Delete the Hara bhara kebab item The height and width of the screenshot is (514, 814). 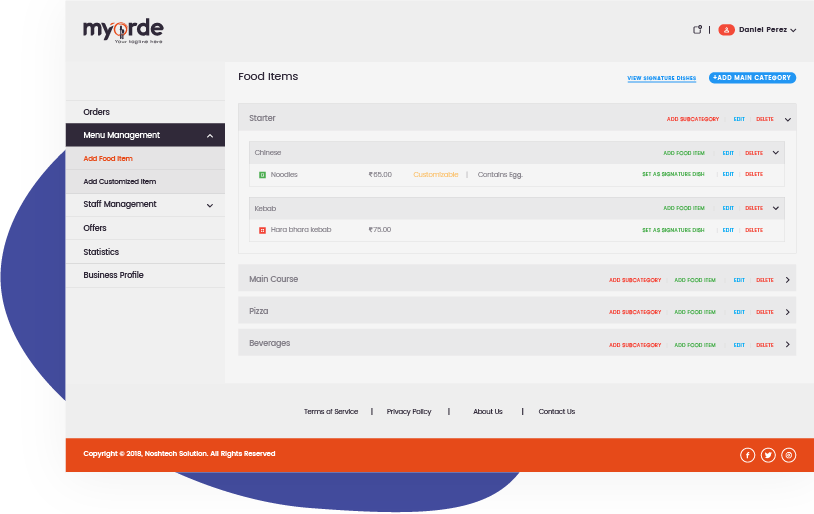pyautogui.click(x=754, y=230)
